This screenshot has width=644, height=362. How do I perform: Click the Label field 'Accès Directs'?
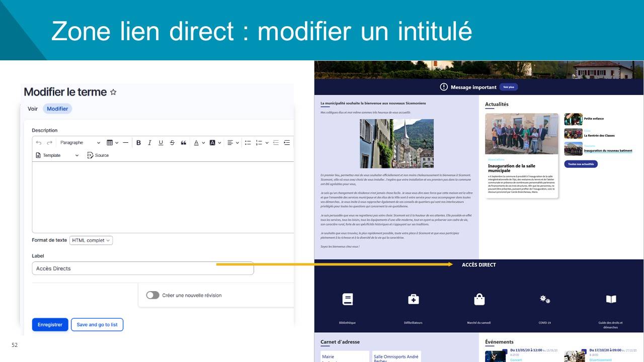click(142, 268)
